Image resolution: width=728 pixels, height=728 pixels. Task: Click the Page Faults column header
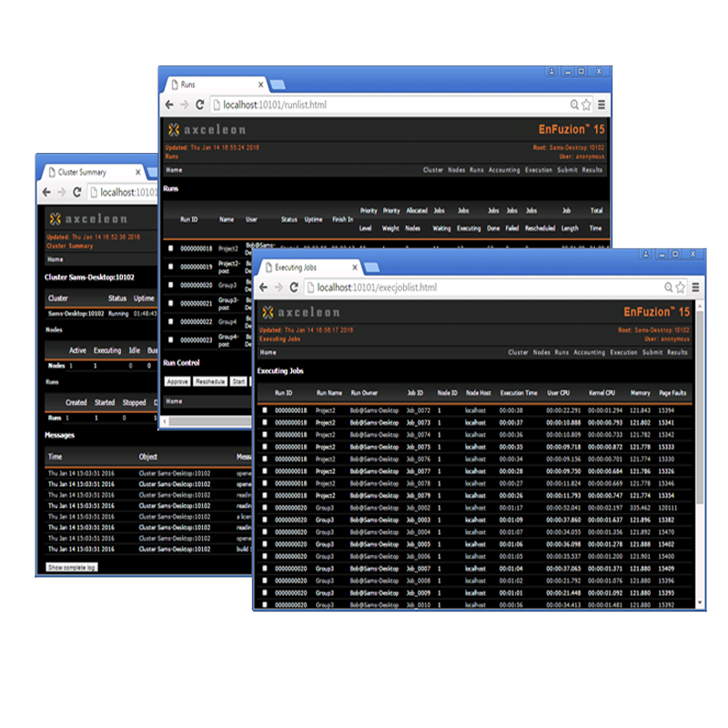click(672, 393)
